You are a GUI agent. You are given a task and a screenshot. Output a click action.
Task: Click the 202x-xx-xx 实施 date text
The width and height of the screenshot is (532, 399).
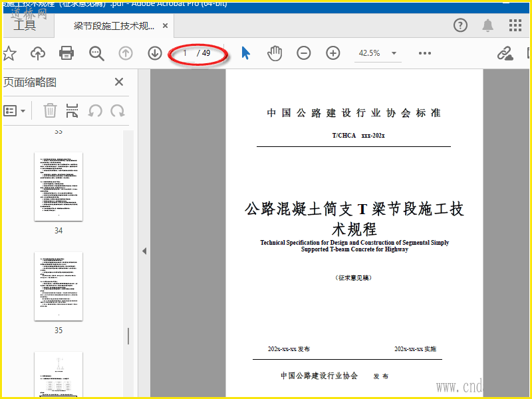pyautogui.click(x=415, y=348)
